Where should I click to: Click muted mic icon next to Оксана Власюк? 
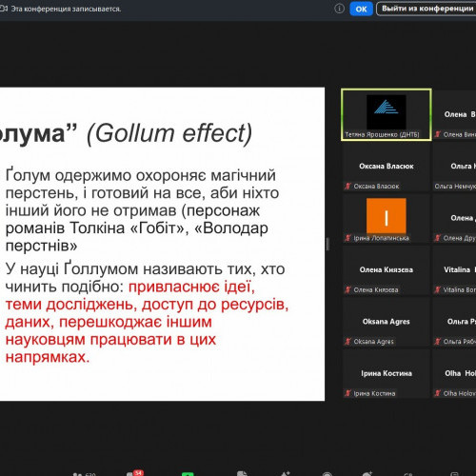(348, 187)
